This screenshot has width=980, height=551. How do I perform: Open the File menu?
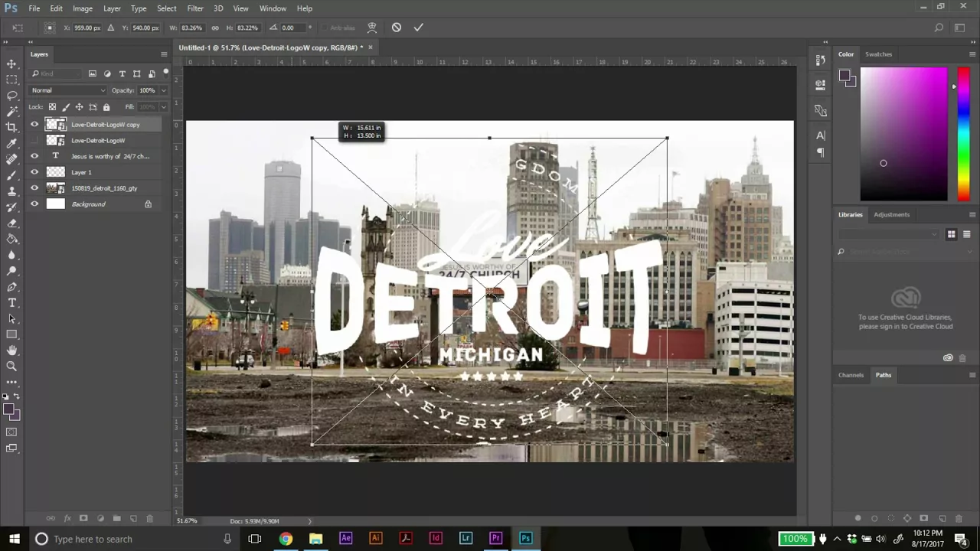[34, 8]
